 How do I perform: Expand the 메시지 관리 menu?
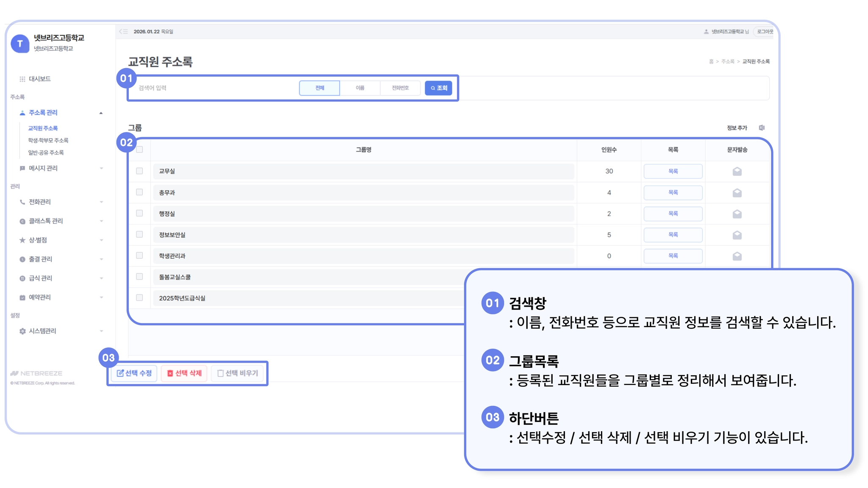(43, 168)
